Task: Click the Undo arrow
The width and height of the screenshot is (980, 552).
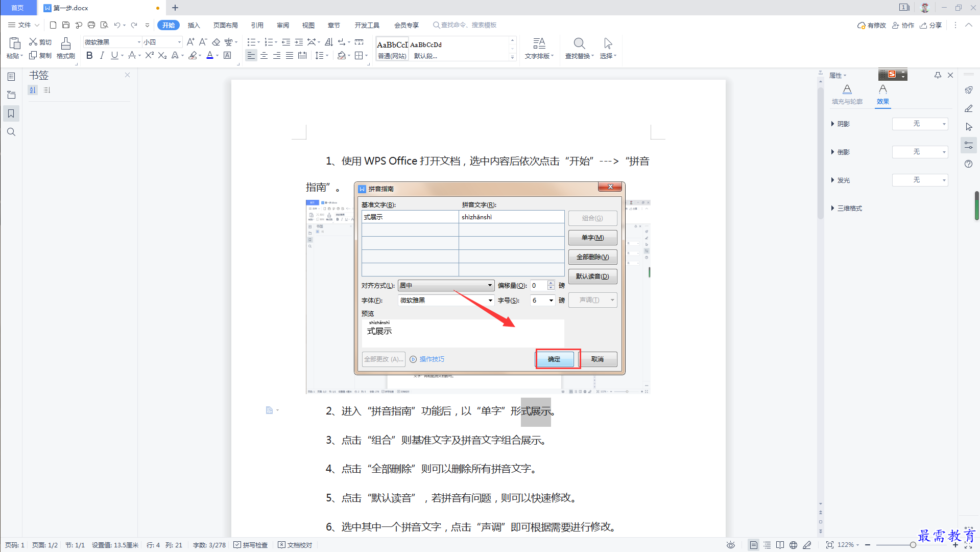Action: 117,25
